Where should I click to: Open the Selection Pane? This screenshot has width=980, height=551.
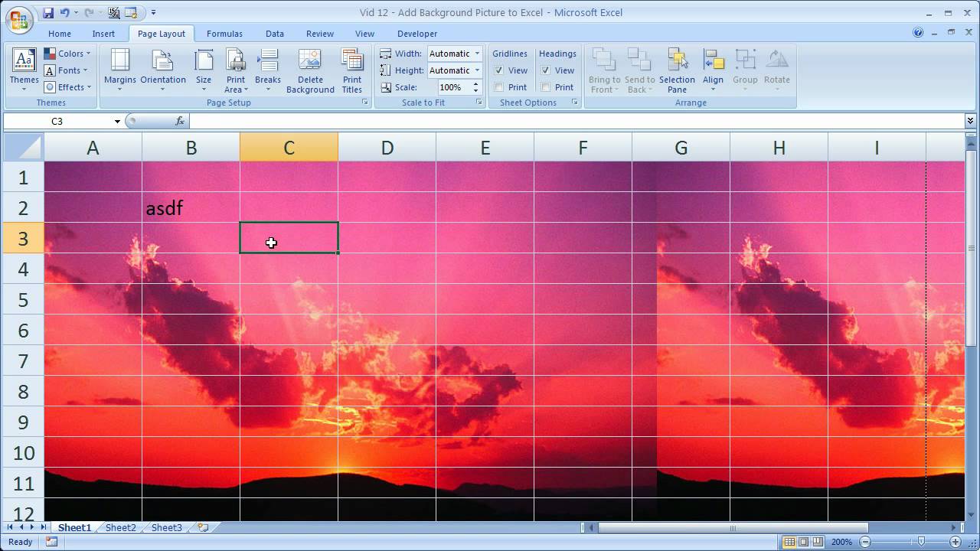677,70
